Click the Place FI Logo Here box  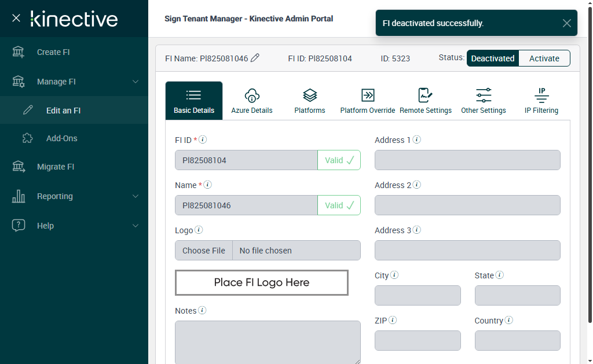262,282
